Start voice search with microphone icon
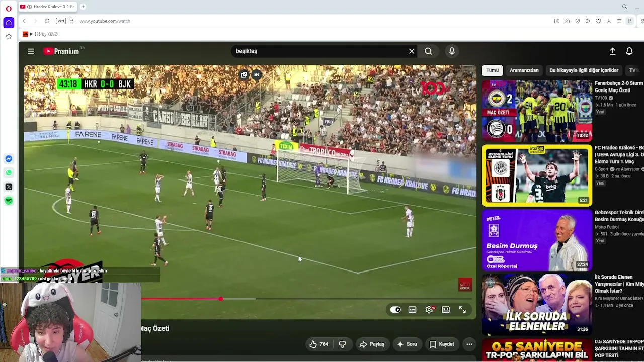Image resolution: width=644 pixels, height=362 pixels. pos(452,51)
